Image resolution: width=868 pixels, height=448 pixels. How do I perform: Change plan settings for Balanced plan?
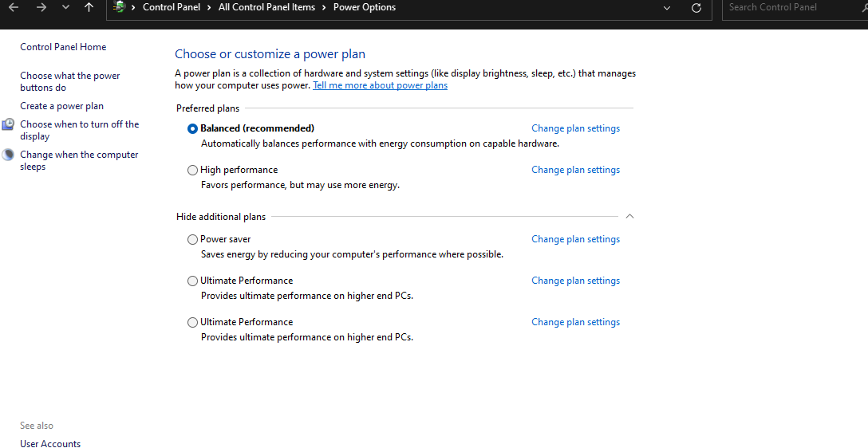click(576, 128)
